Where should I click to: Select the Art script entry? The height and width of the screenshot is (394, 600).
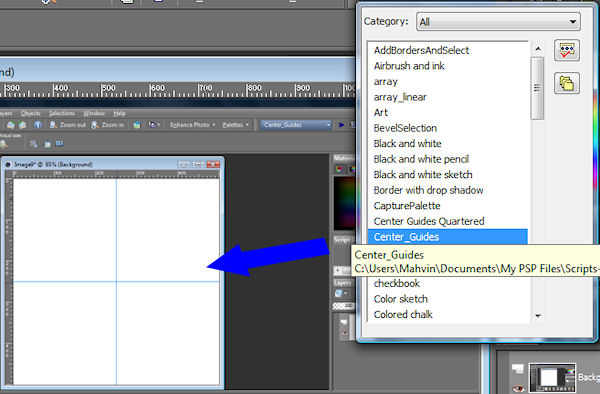381,112
